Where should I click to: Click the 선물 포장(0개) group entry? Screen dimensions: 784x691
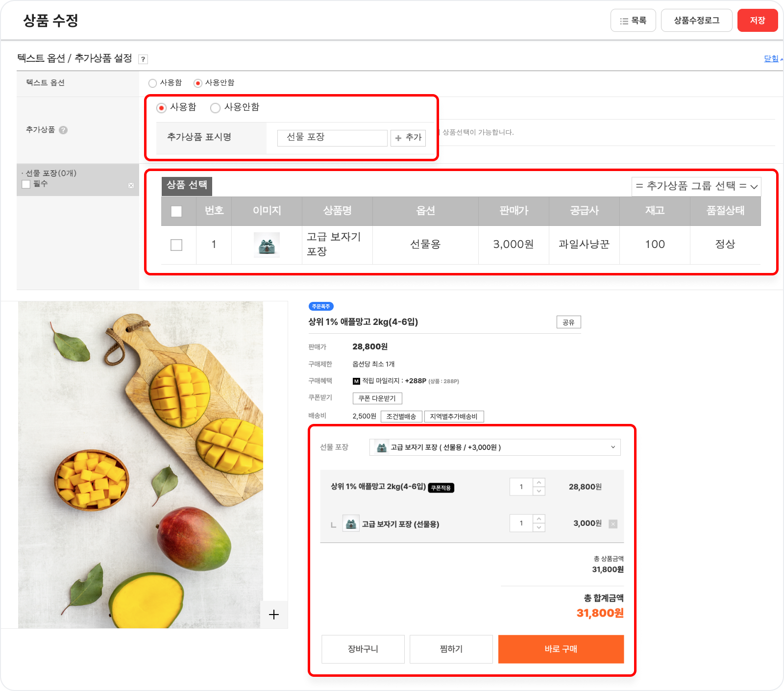point(51,173)
